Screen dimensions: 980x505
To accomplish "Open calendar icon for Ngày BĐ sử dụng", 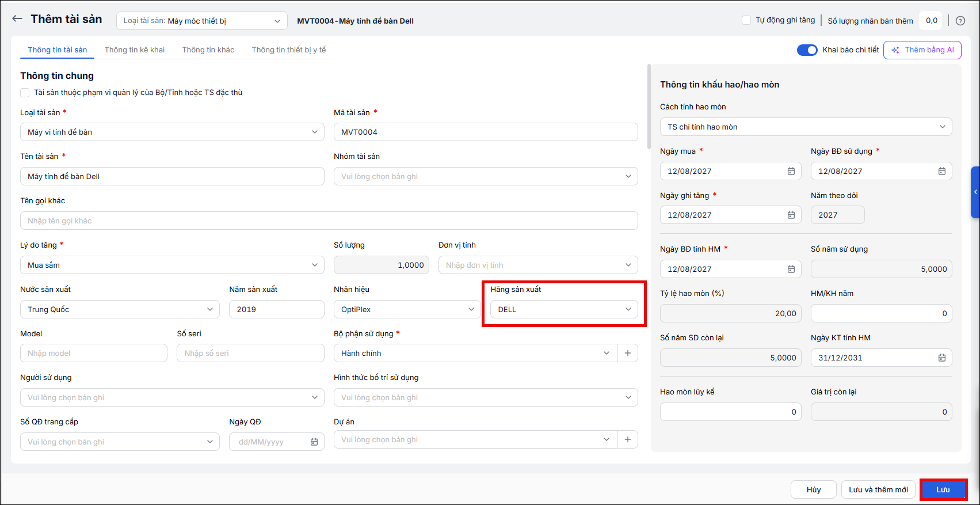I will click(x=942, y=171).
